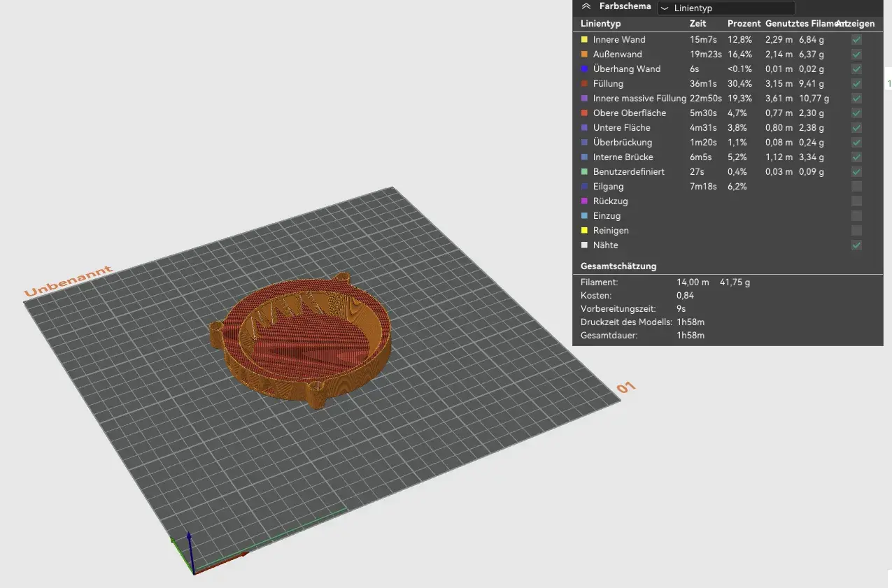Select the Untere Fläche row label

622,128
